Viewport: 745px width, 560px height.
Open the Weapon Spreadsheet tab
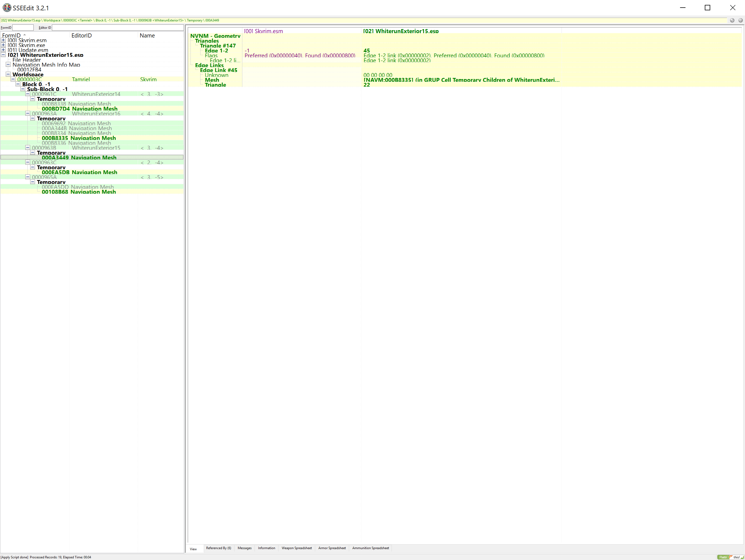point(297,548)
